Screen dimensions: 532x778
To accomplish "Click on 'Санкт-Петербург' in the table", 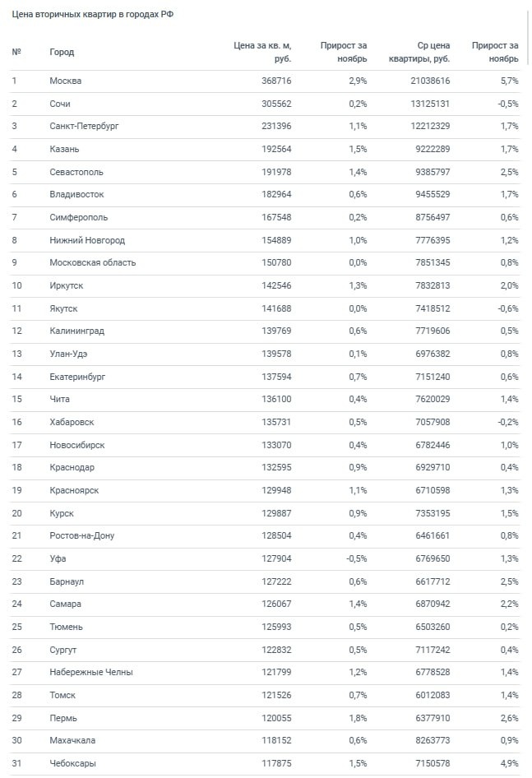I will [84, 126].
